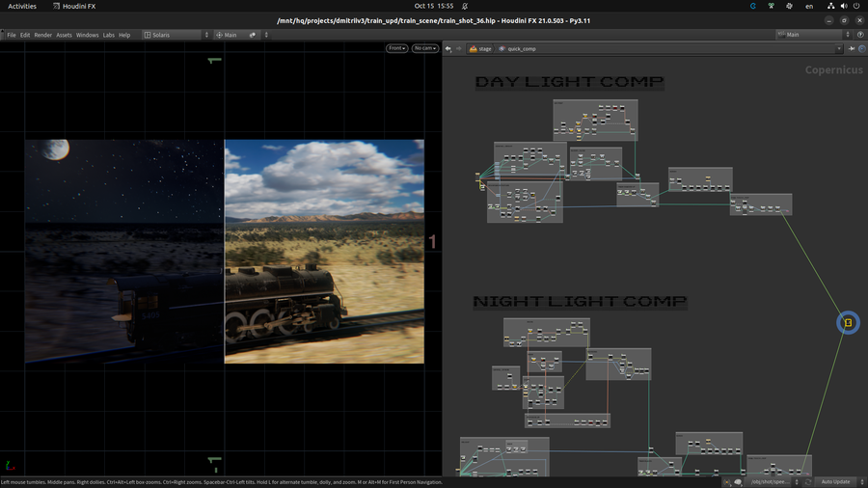Click the speech bubble icon in status bar

pyautogui.click(x=738, y=481)
